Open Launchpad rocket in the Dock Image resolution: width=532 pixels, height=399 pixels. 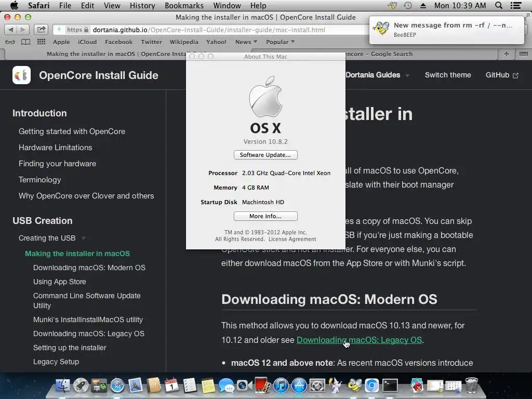81,385
